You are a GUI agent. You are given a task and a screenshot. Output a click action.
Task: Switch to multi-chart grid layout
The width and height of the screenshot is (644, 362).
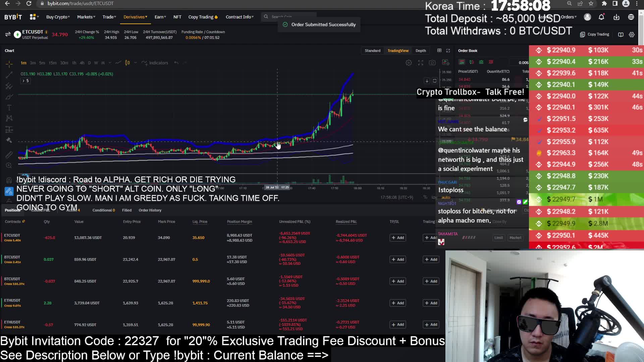tap(439, 51)
